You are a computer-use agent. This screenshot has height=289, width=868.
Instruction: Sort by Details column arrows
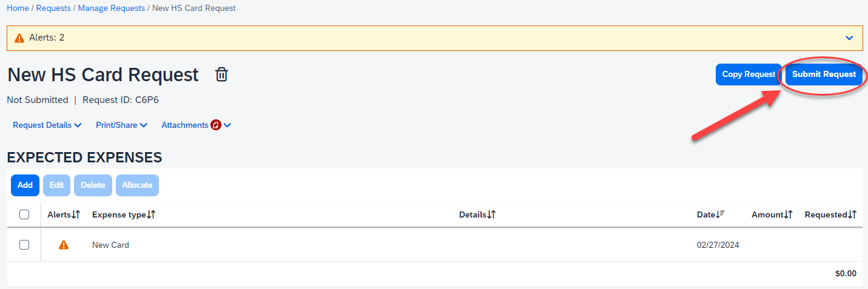(491, 214)
